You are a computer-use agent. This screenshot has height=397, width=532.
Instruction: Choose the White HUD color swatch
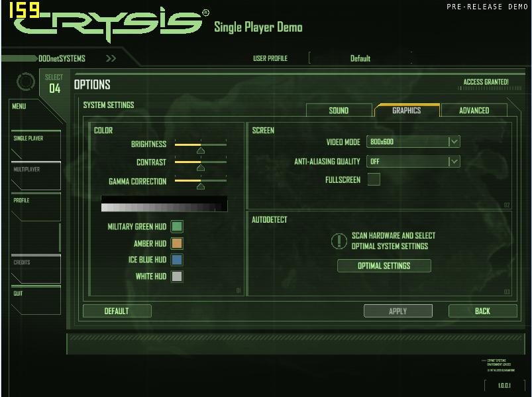pyautogui.click(x=177, y=276)
